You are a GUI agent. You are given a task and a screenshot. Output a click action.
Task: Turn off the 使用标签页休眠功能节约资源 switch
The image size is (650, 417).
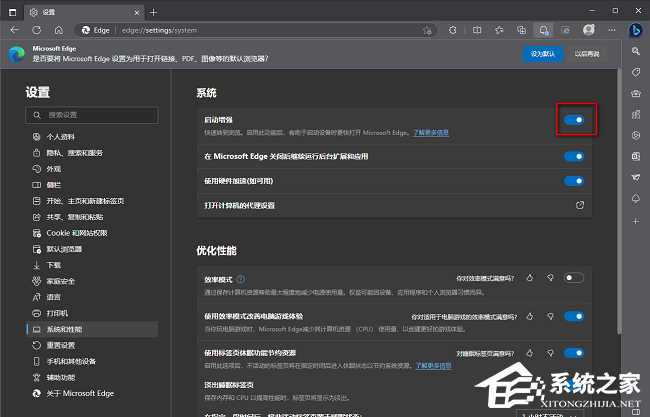[x=574, y=353]
